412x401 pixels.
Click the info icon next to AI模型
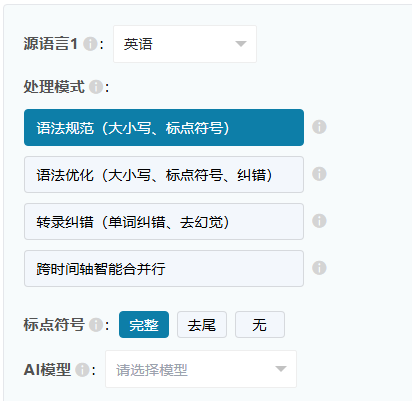(x=82, y=370)
